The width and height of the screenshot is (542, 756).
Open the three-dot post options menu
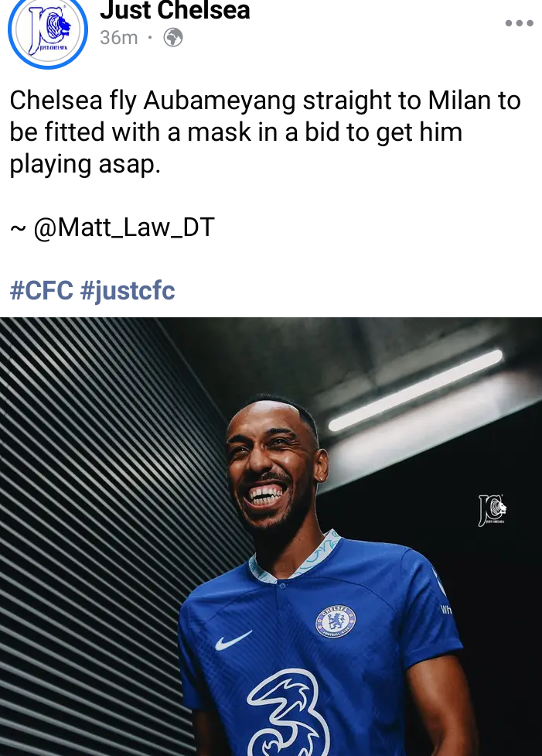point(520,22)
